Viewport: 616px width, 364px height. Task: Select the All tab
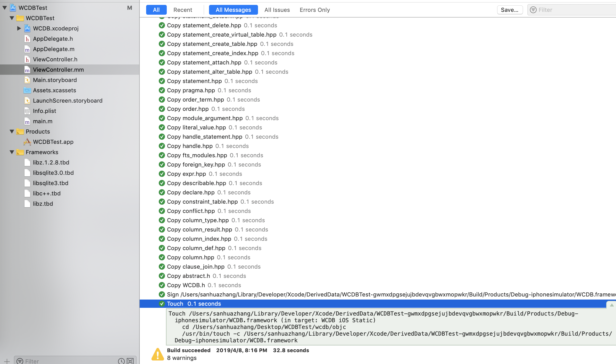coord(156,10)
